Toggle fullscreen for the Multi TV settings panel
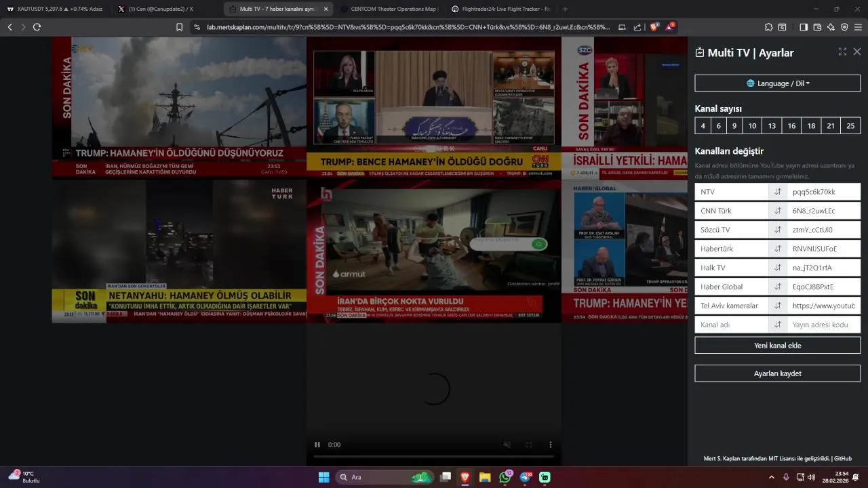This screenshot has height=488, width=868. [842, 52]
